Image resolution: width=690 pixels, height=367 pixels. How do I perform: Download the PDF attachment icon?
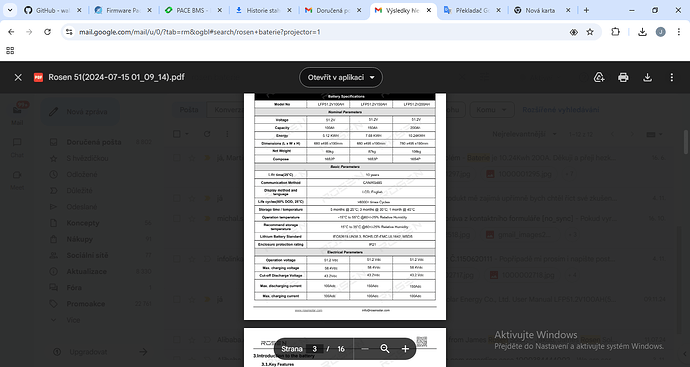coord(647,77)
